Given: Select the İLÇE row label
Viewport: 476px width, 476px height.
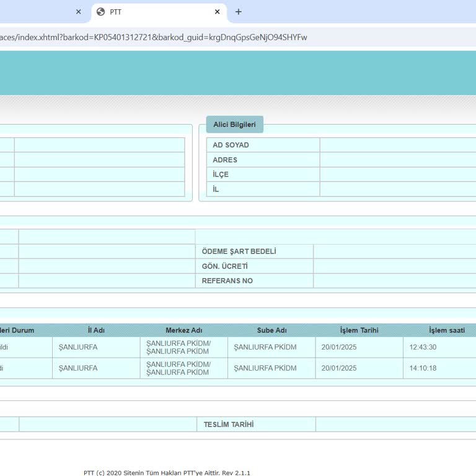Looking at the screenshot, I should (221, 175).
